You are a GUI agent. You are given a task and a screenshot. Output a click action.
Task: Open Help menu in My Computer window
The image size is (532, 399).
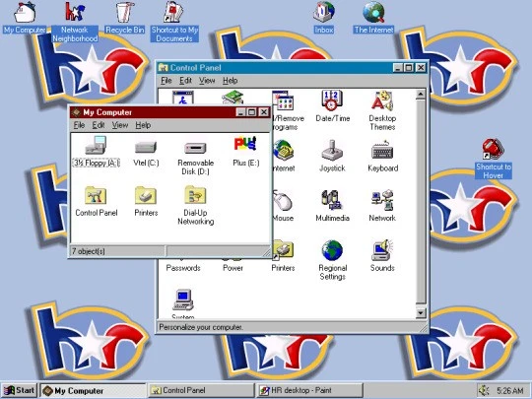[x=143, y=125]
